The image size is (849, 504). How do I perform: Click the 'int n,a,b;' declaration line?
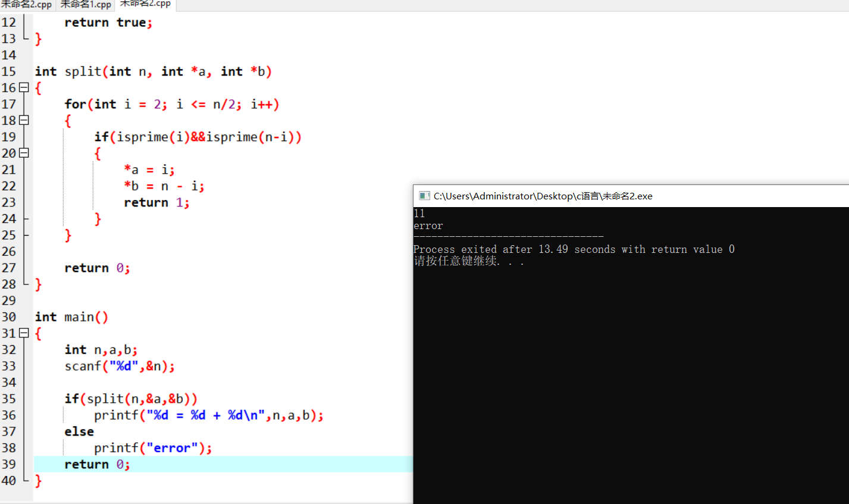pyautogui.click(x=101, y=350)
